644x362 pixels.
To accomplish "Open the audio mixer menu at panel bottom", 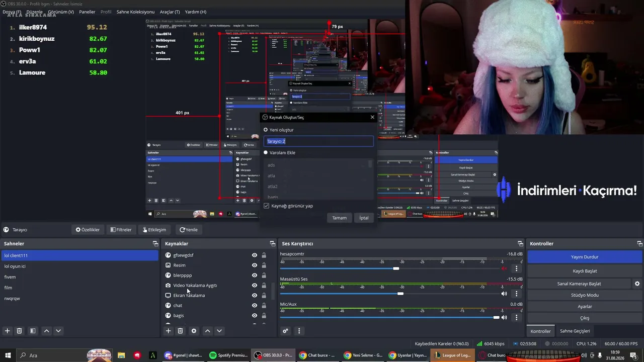I will coord(299,331).
